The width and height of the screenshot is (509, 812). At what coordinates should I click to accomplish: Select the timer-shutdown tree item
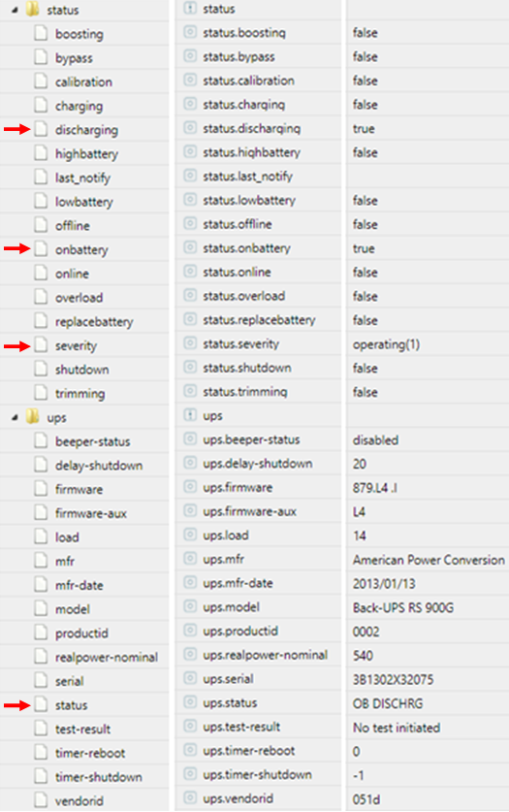coord(98,777)
